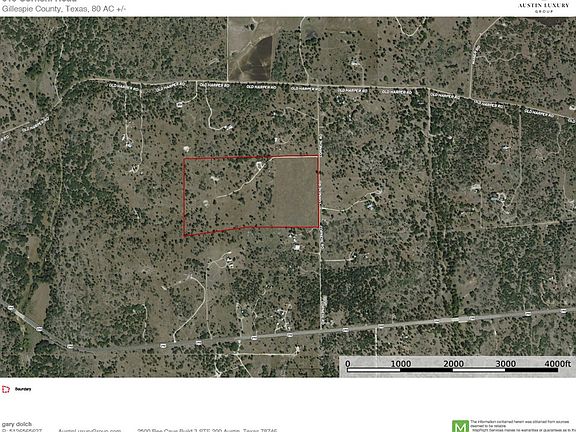Select the 3000 mark on scale bar
Viewport: 576px width, 432px height.
[505, 364]
